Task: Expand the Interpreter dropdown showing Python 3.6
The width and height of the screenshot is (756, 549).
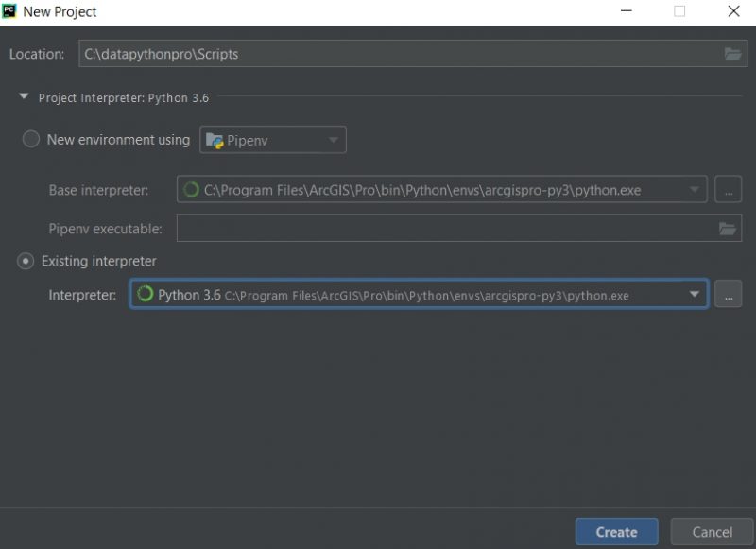Action: (696, 294)
